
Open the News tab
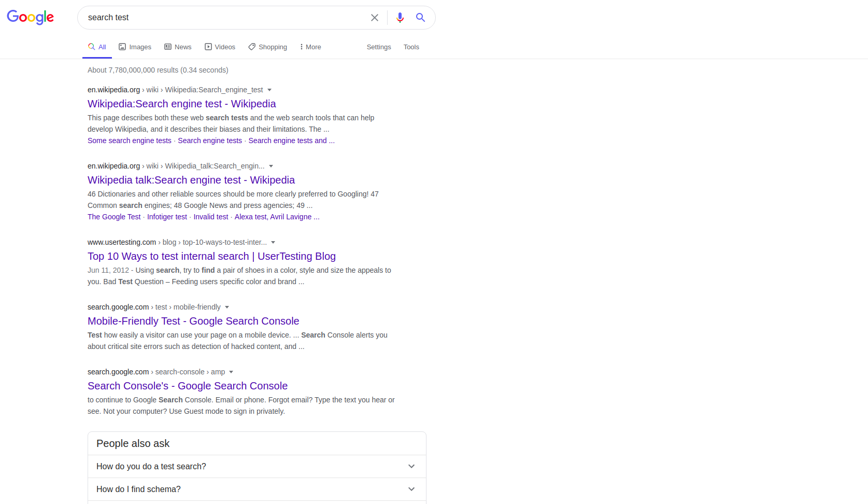click(178, 47)
